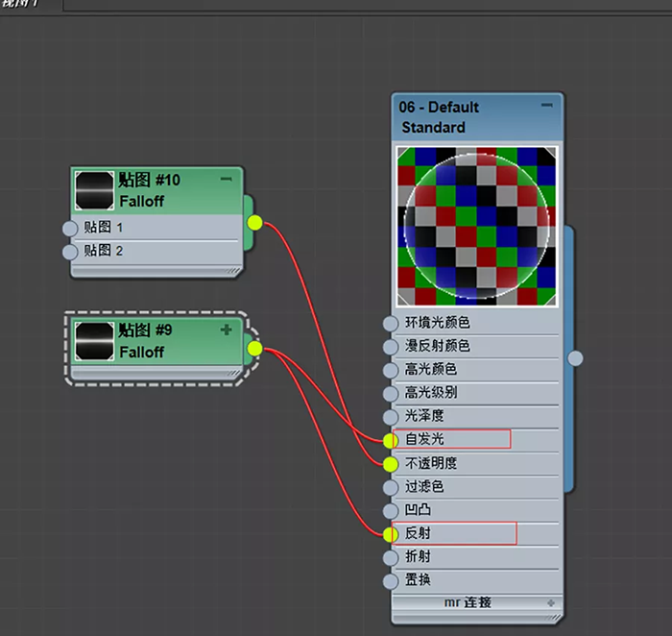Click the 贴图 1 input socket
672x636 pixels.
tap(70, 228)
